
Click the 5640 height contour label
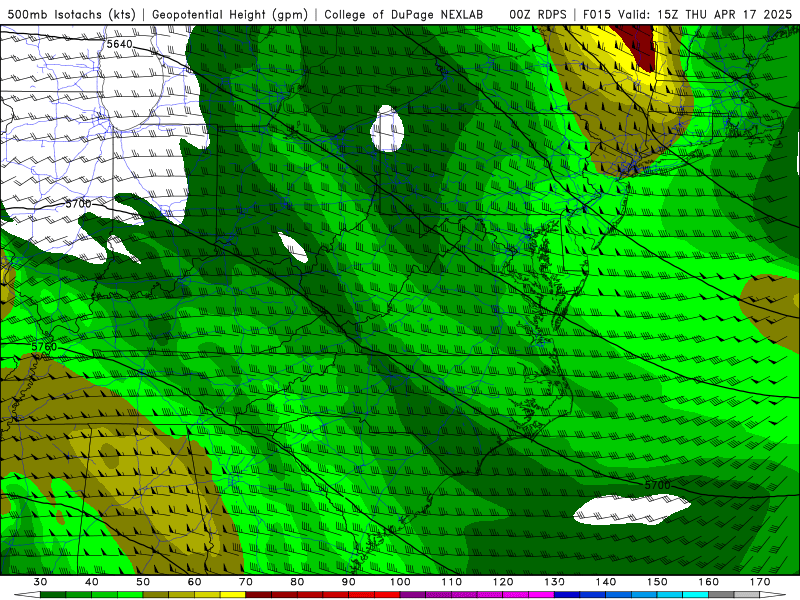119,44
